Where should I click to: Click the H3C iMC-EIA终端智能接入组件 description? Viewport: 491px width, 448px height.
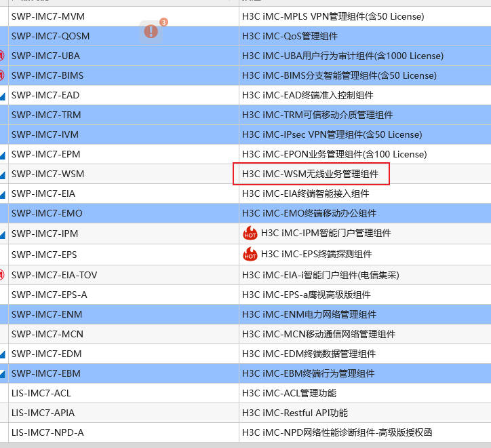pyautogui.click(x=306, y=193)
